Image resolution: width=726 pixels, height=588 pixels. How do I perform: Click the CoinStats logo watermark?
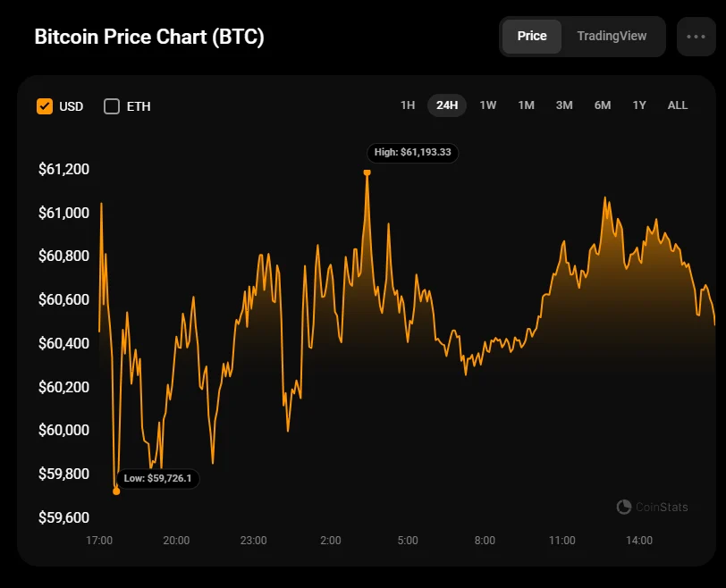(653, 507)
